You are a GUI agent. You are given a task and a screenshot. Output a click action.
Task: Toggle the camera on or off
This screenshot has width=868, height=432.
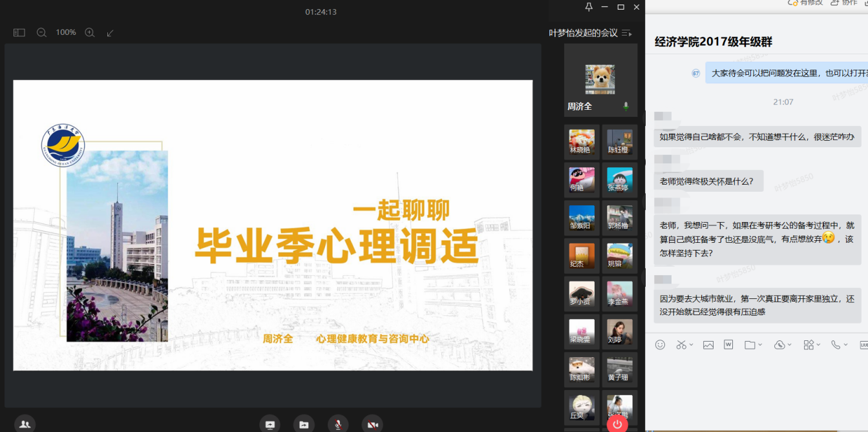[x=372, y=424]
